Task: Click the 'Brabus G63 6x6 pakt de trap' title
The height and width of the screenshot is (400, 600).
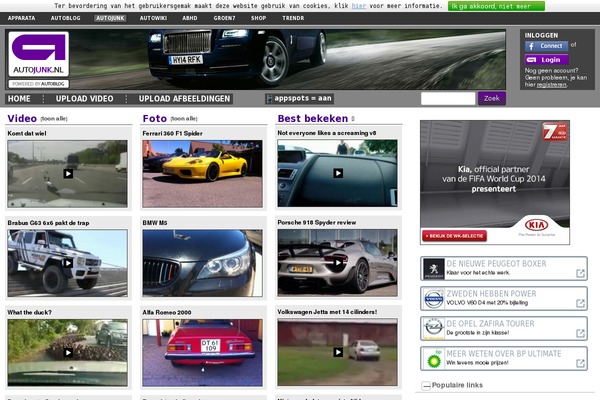Action: pos(48,223)
